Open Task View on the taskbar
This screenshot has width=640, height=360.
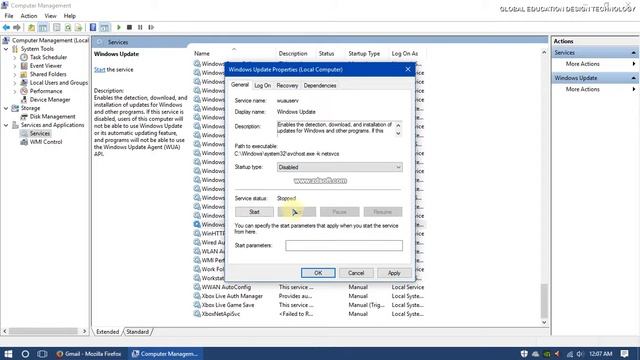[x=42, y=353]
